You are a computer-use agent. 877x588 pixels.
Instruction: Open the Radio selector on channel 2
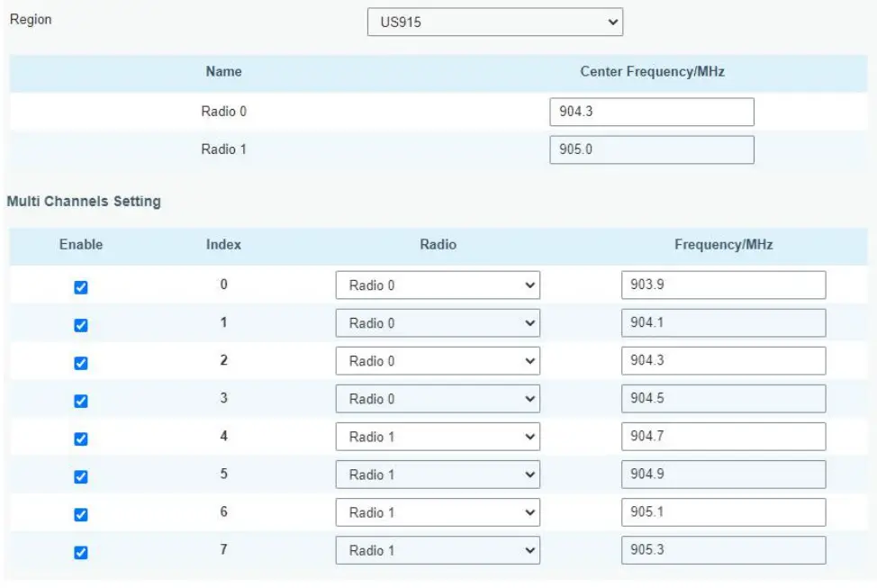click(438, 360)
